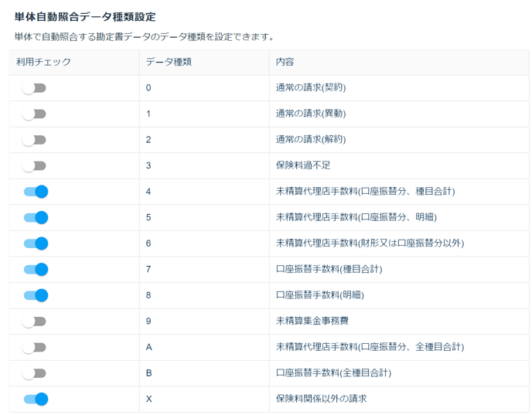Disable toggle for data type X
This screenshot has width=532, height=415.
[x=36, y=400]
